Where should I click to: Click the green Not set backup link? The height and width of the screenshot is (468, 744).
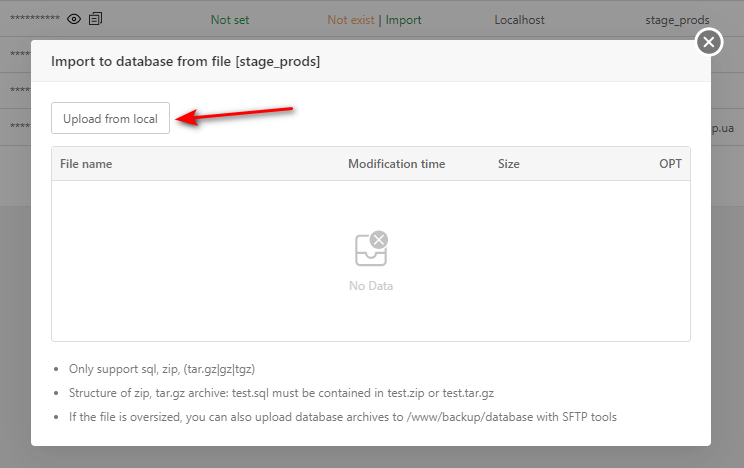pyautogui.click(x=229, y=19)
